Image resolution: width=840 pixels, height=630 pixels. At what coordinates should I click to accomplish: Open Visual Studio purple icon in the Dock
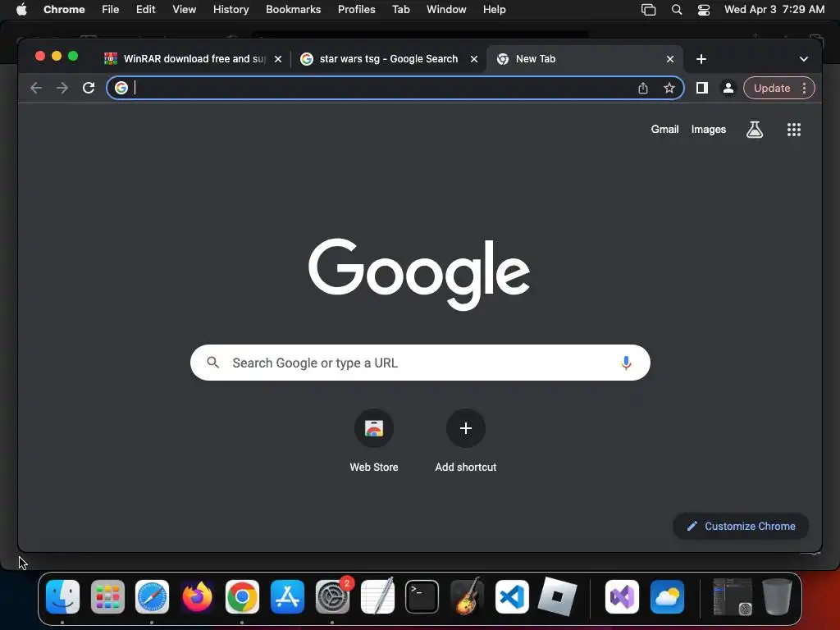pyautogui.click(x=622, y=597)
